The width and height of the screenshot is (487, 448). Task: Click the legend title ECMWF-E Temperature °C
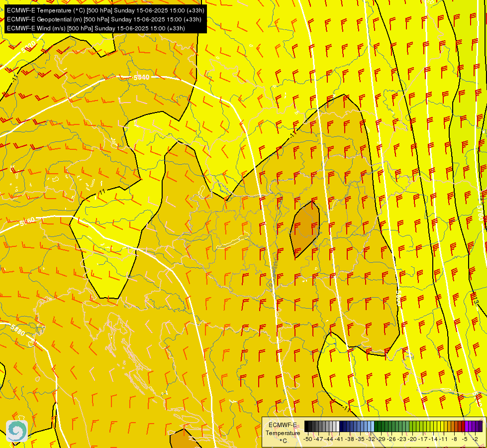[x=283, y=433]
